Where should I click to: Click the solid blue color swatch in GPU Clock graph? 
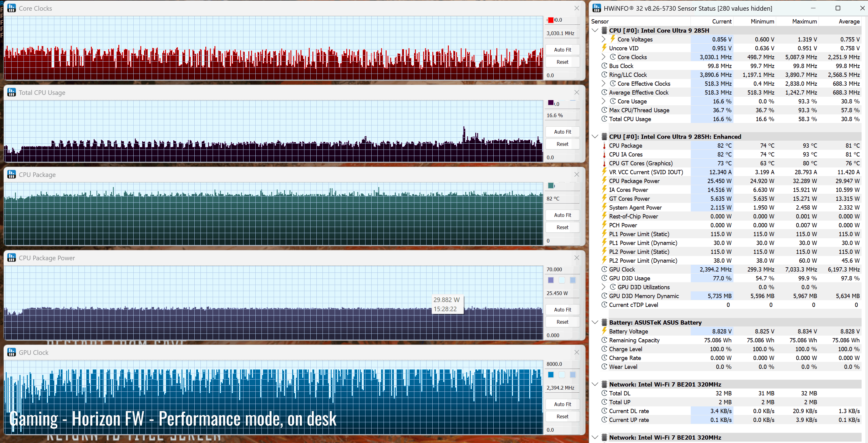pyautogui.click(x=551, y=375)
